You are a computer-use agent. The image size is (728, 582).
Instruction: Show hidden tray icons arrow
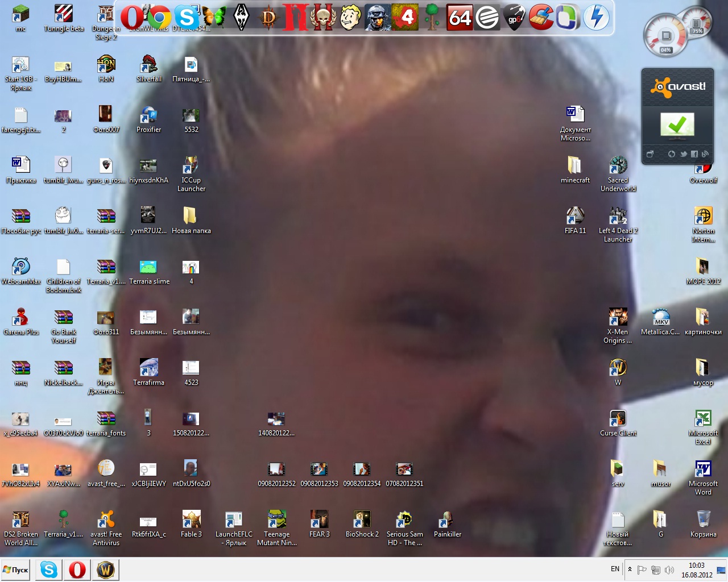[x=630, y=569]
